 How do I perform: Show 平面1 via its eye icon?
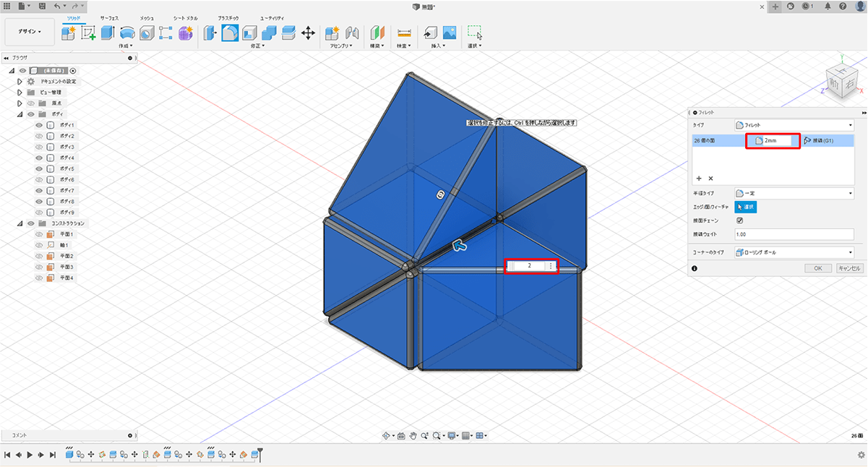point(40,234)
